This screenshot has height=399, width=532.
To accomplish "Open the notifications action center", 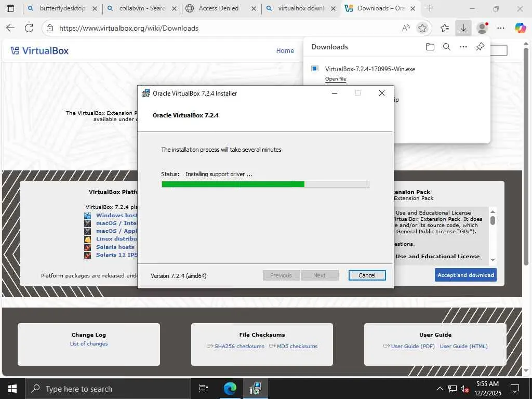I will pos(515,389).
